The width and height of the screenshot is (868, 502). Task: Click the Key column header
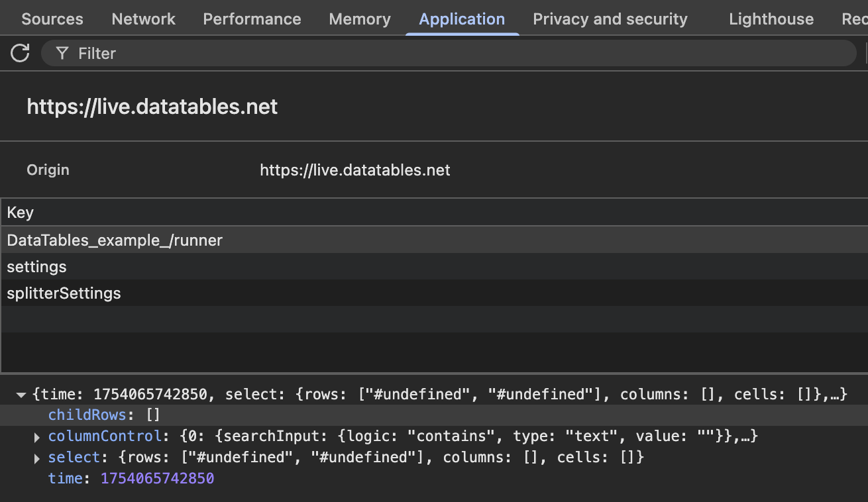tap(434, 213)
